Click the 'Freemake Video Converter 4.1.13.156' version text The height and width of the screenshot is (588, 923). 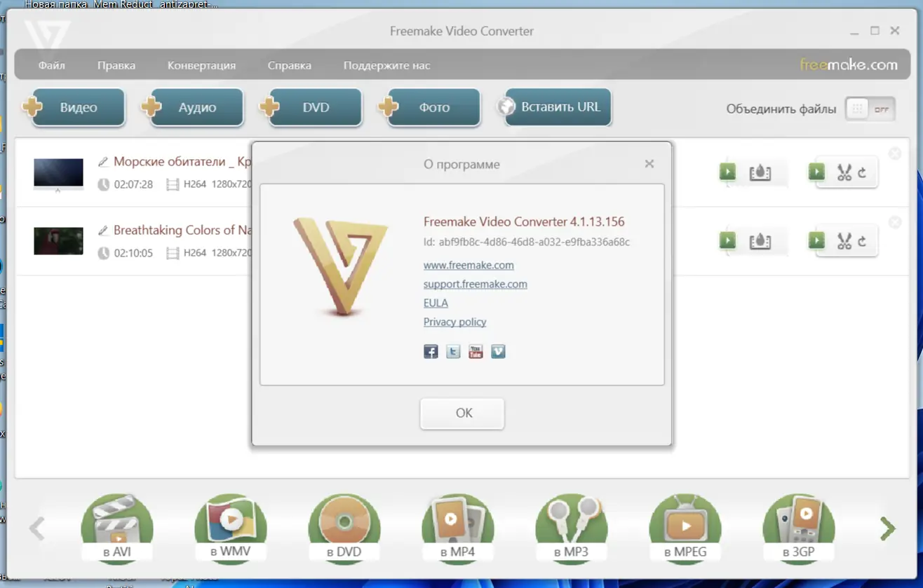tap(524, 221)
